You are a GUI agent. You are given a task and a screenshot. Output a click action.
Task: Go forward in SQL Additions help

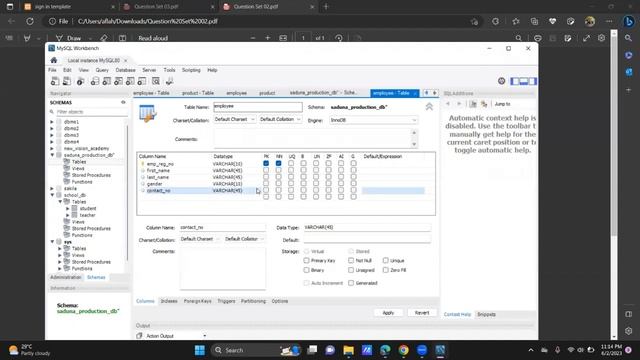(459, 104)
